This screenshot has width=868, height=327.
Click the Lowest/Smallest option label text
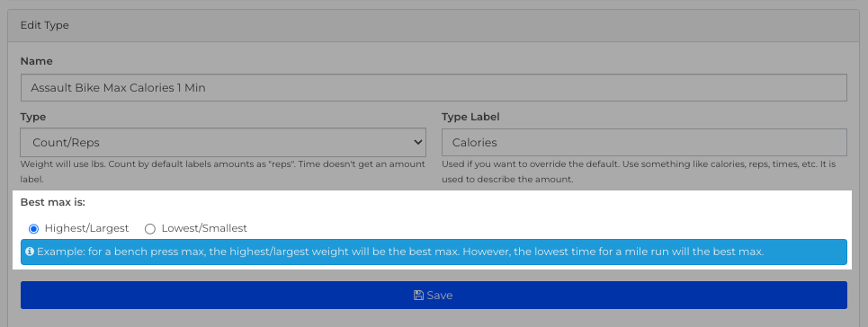tap(204, 228)
